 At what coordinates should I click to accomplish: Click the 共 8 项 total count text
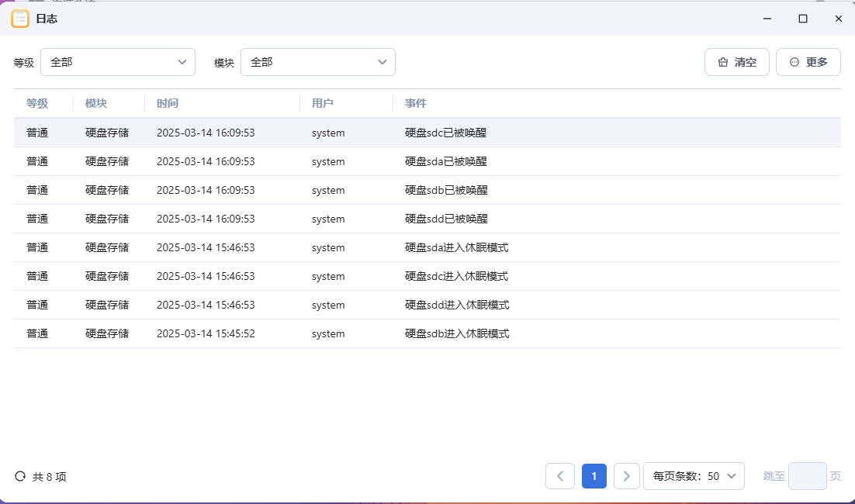click(x=49, y=477)
